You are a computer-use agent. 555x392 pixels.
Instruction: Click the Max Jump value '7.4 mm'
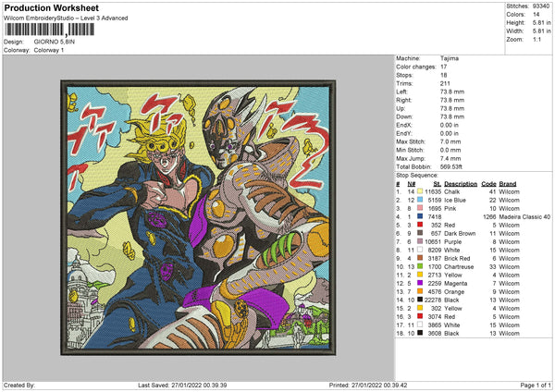pyautogui.click(x=450, y=158)
